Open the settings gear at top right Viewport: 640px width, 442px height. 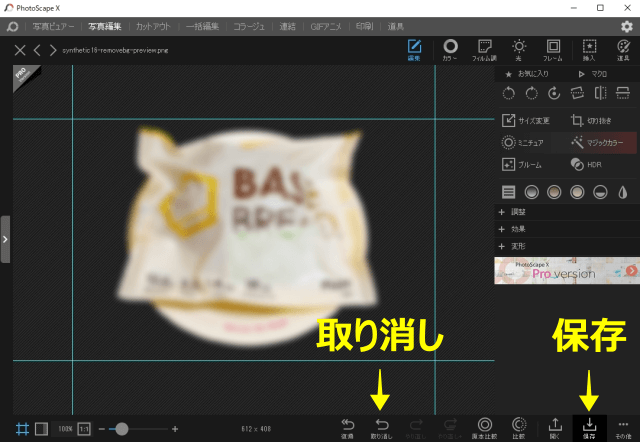627,27
